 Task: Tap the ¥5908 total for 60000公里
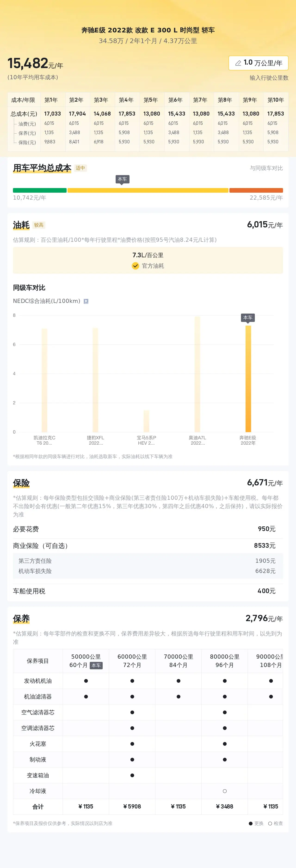coord(132,806)
